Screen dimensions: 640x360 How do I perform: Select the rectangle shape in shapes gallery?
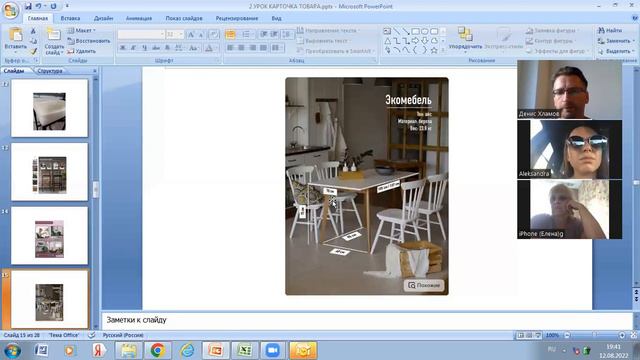416,31
